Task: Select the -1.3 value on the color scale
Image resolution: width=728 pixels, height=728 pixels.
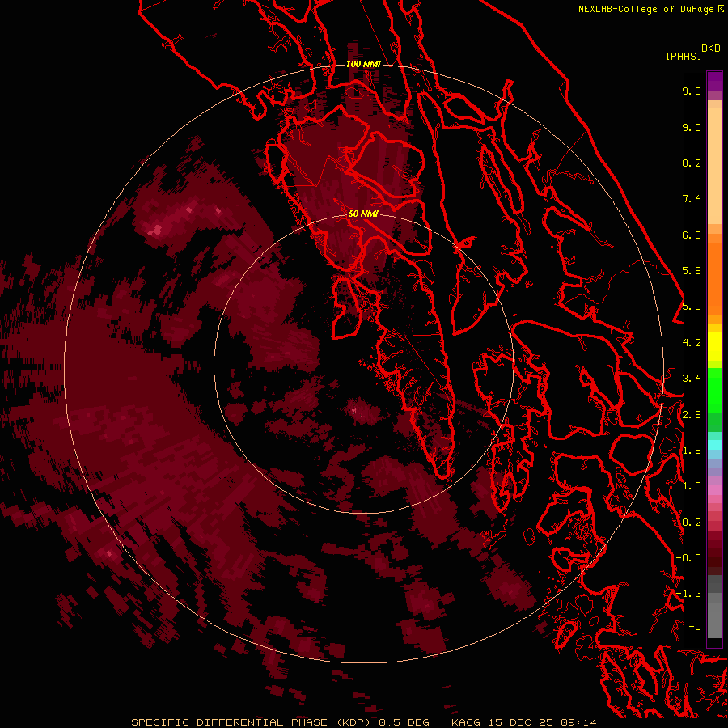Action: [x=688, y=594]
